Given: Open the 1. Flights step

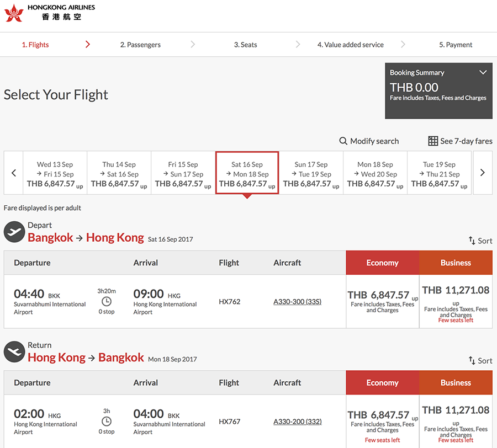Looking at the screenshot, I should tap(35, 45).
